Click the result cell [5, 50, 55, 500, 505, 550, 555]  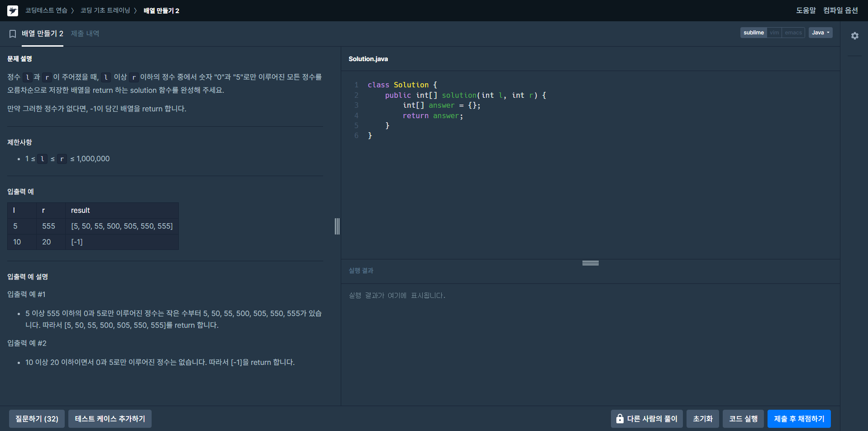[x=122, y=226]
